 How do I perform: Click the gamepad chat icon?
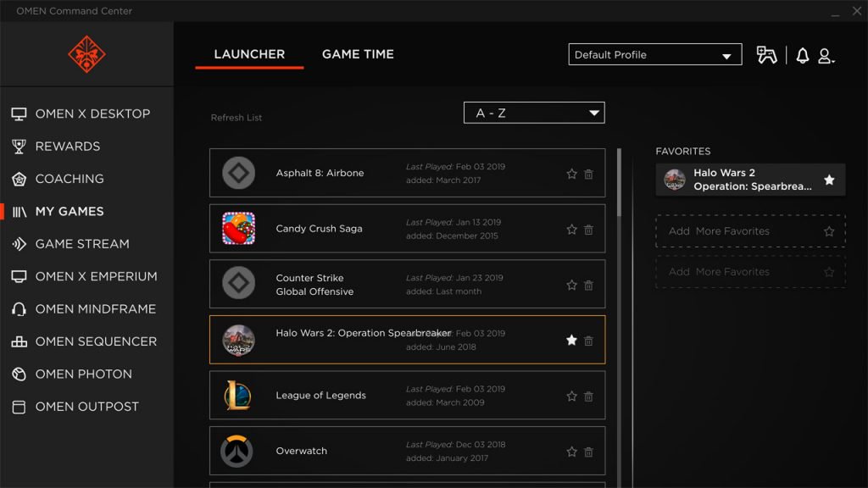(766, 55)
